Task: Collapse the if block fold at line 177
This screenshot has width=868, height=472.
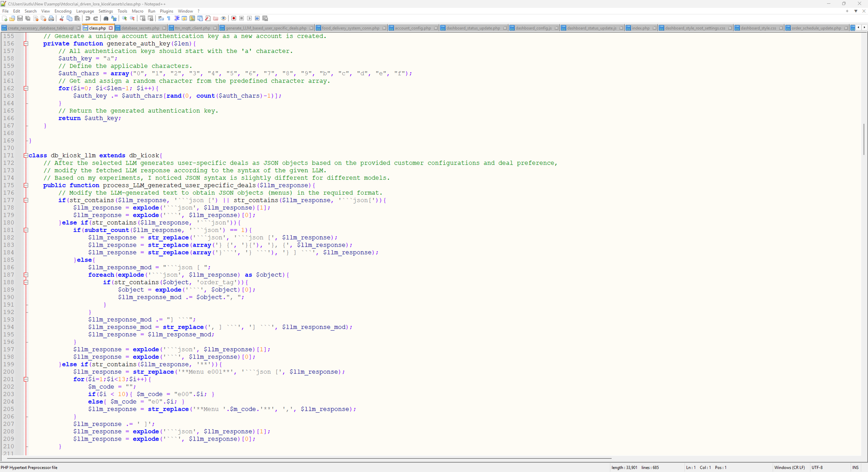Action: click(26, 200)
